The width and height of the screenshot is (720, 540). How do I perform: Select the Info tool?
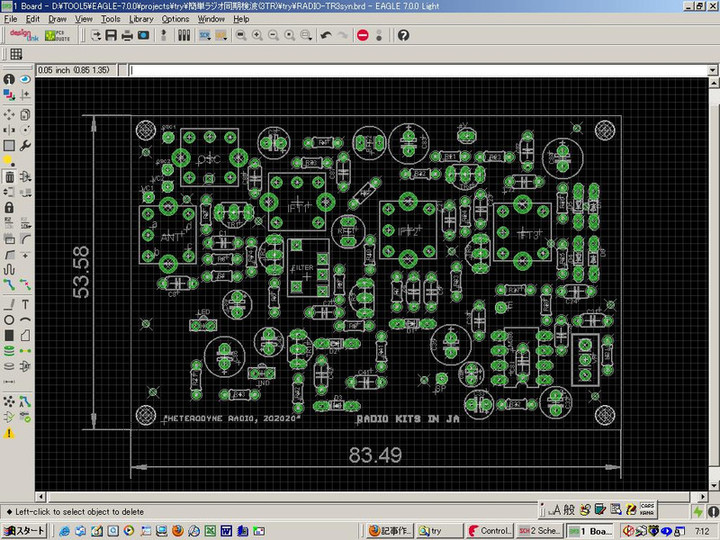[x=9, y=79]
